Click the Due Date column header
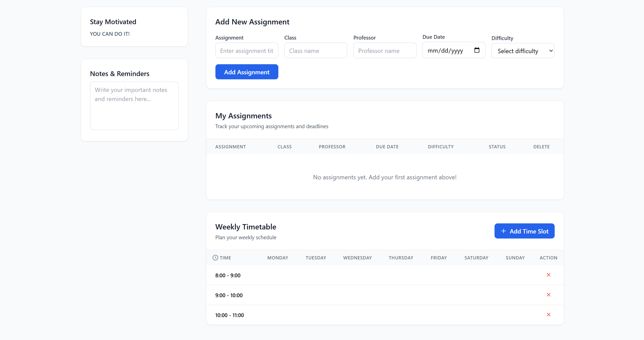 [387, 147]
